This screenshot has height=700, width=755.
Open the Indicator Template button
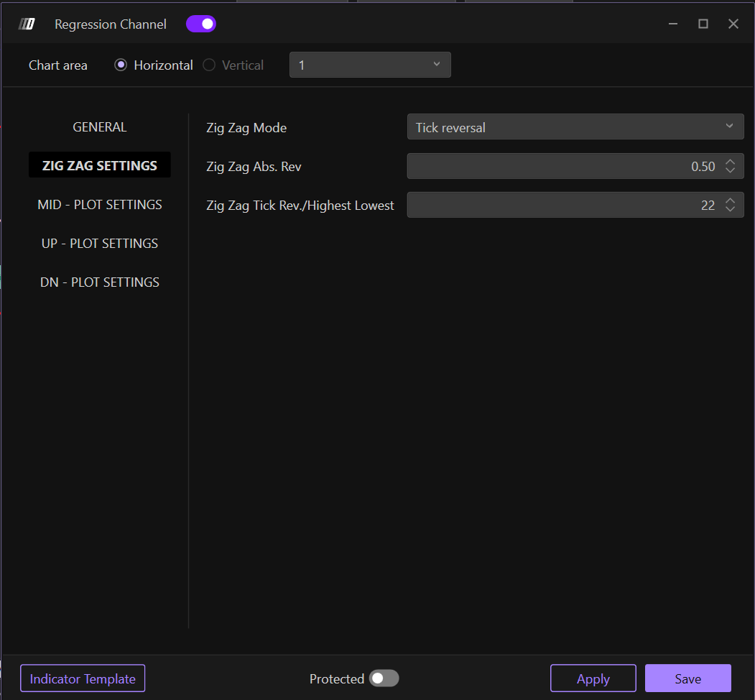[83, 678]
